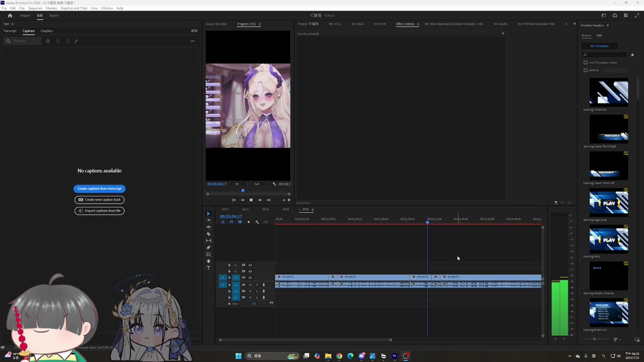Click Create captions from transcript
The image size is (644, 362).
coord(99,189)
